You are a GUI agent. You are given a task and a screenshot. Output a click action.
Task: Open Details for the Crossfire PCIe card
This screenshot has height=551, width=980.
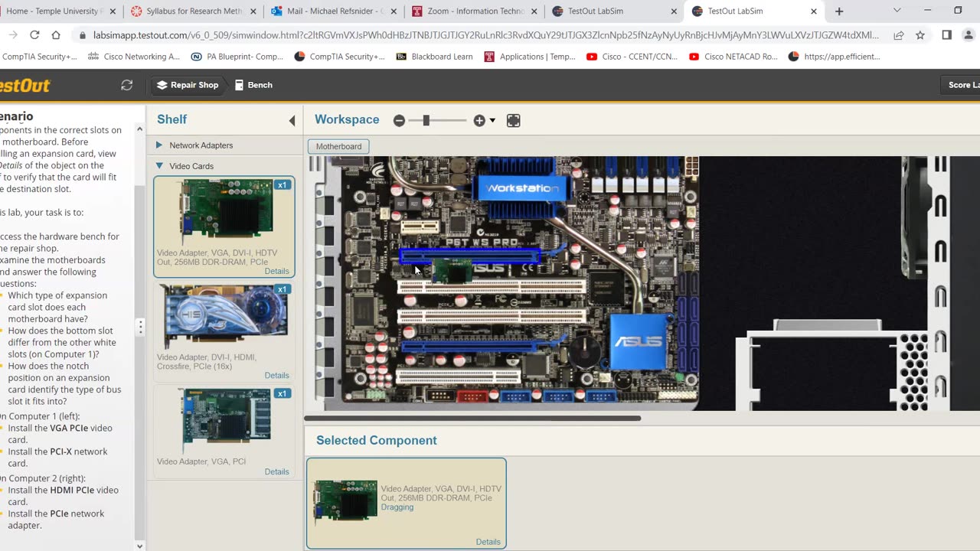276,375
